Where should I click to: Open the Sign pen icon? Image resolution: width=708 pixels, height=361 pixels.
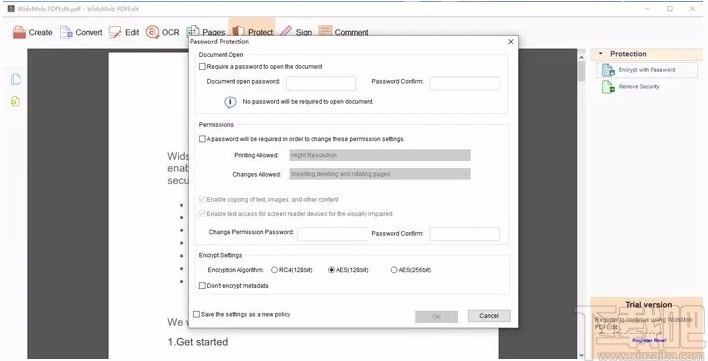(x=286, y=31)
